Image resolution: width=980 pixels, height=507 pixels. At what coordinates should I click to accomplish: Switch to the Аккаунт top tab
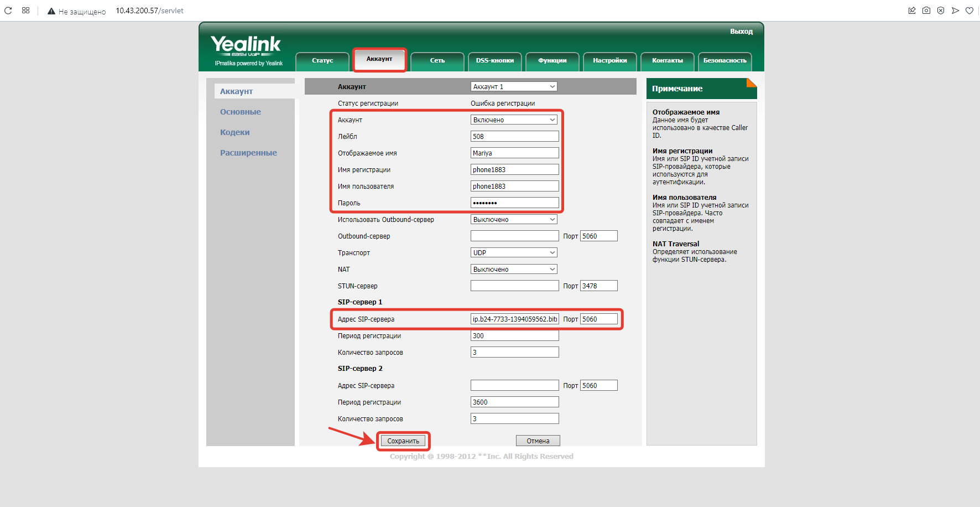[379, 59]
